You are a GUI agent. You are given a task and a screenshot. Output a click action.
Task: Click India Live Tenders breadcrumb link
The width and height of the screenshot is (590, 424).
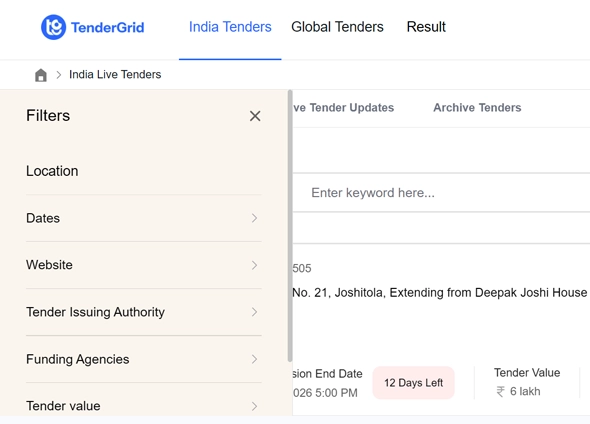click(x=115, y=74)
